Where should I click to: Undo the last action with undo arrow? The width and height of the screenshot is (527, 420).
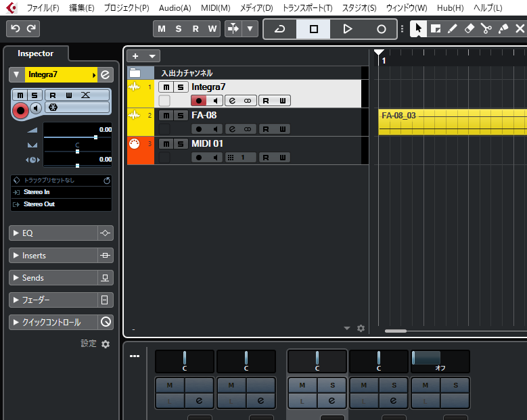click(15, 28)
